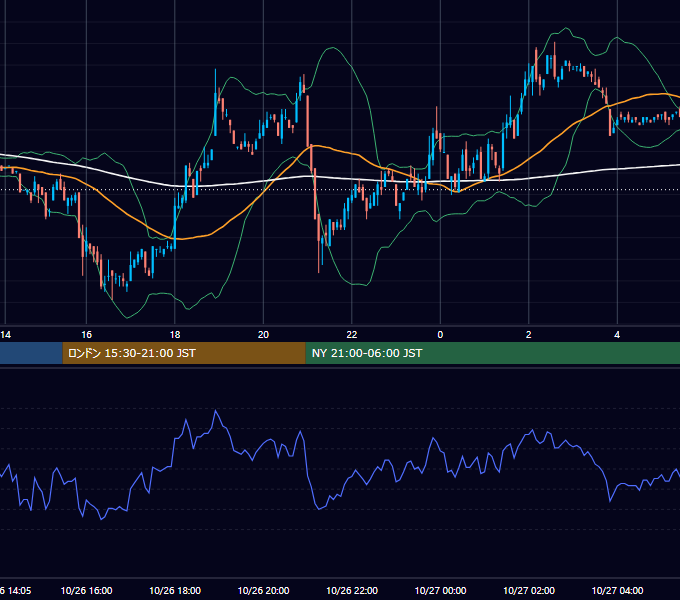Click the 18 hour label on price chart axis

click(175, 335)
